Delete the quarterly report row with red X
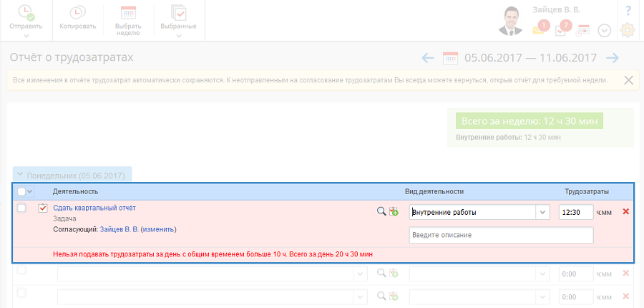 tap(626, 212)
